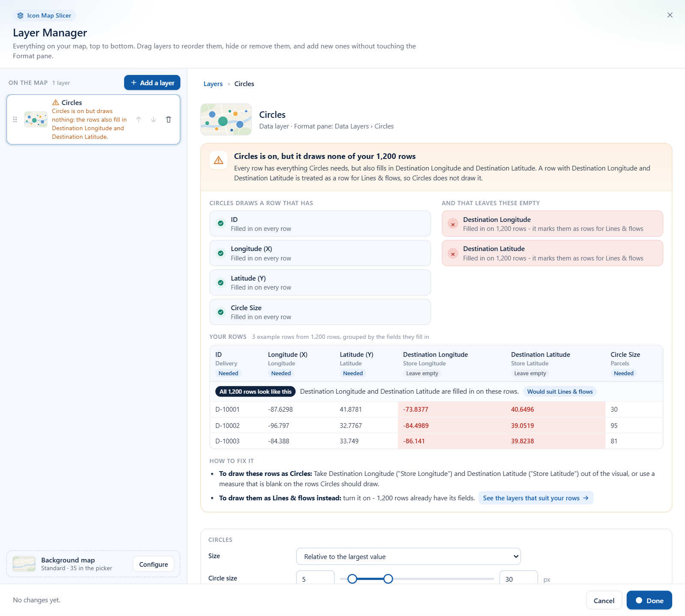Add a new layer
The width and height of the screenshot is (685, 616).
pos(152,83)
